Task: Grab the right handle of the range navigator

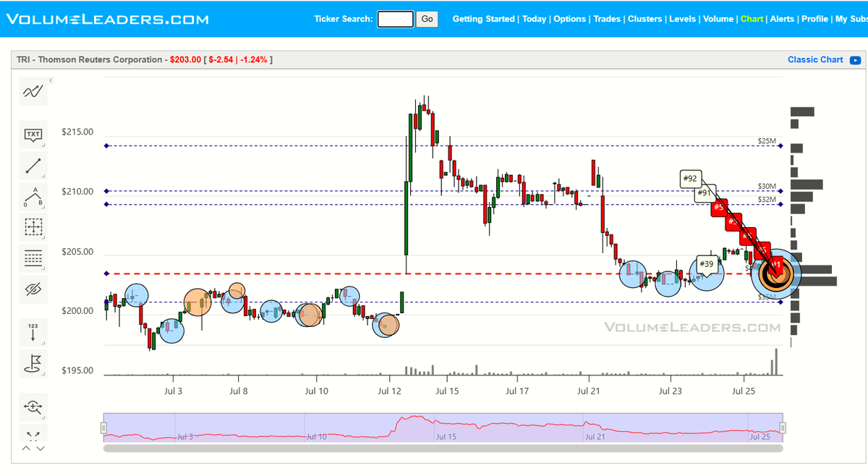Action: (x=783, y=428)
